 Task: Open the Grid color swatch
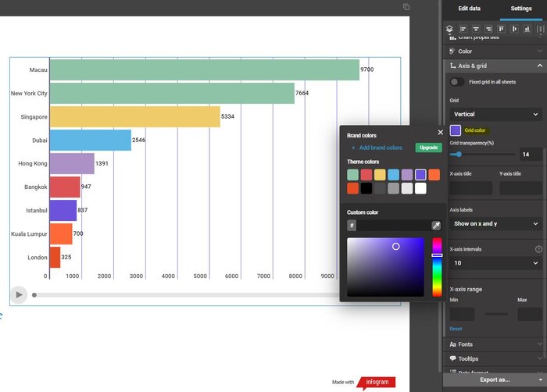pyautogui.click(x=456, y=130)
